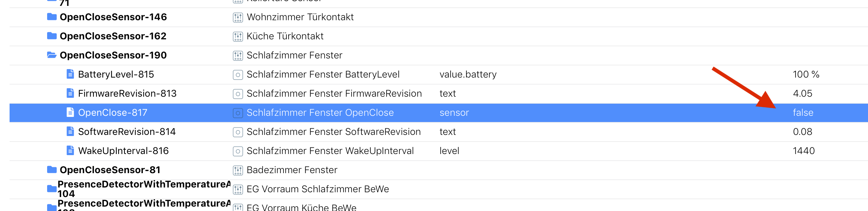
Task: Click file icon of BatteryLevel-815
Action: click(70, 74)
